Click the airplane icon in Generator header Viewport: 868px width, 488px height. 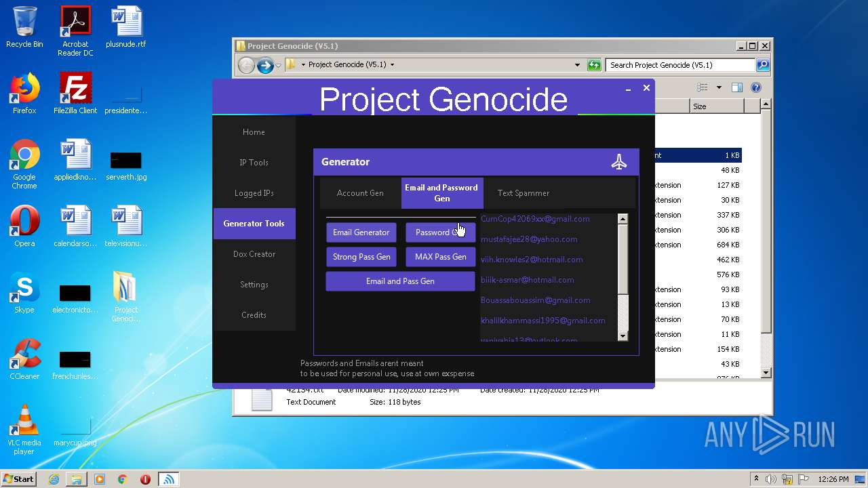pos(619,162)
